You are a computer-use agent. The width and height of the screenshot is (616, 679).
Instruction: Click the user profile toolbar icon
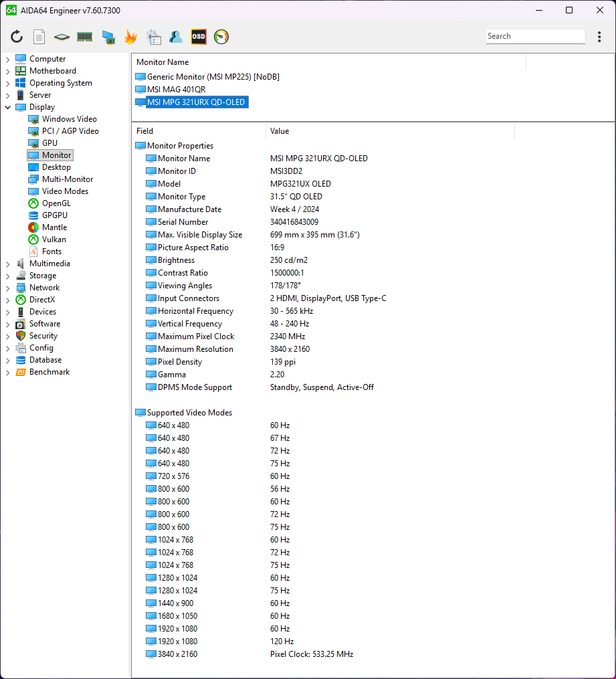176,37
